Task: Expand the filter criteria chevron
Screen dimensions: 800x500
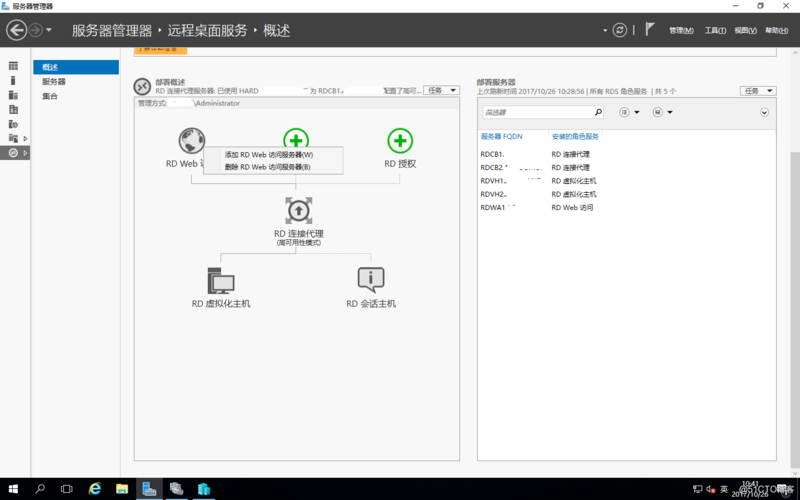Action: pos(764,112)
